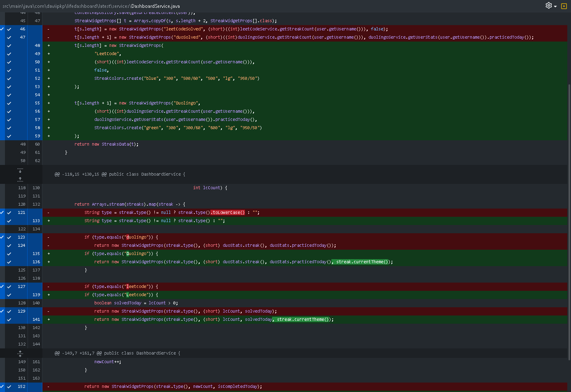The height and width of the screenshot is (392, 571).
Task: Toggle hunk selection bar beside line 123
Action: coord(2,237)
